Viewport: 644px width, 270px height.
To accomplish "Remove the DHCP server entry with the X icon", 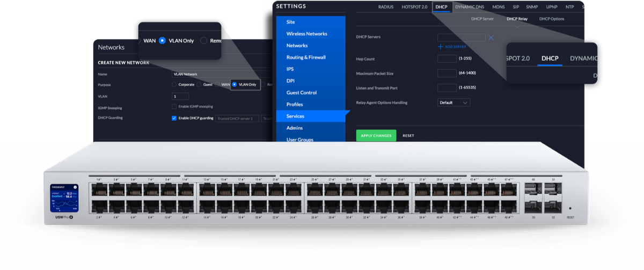I will point(491,38).
